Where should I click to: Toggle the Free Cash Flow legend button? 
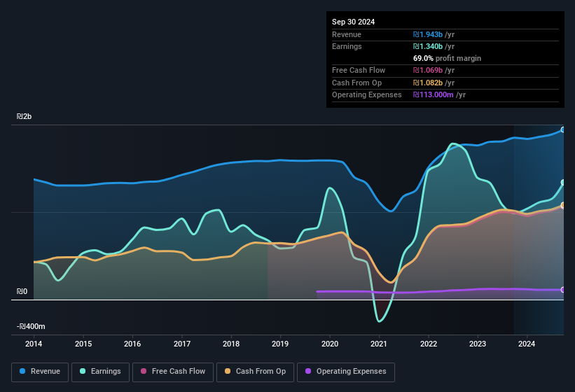[x=173, y=372]
